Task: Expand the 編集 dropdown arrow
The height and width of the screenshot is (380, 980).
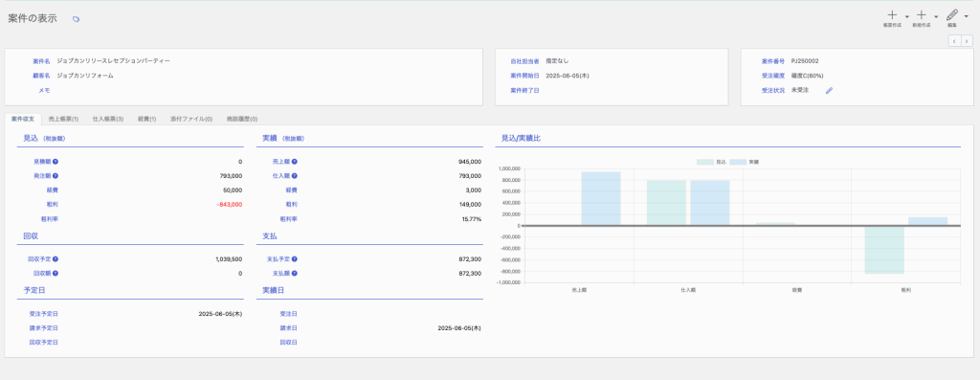Action: (x=967, y=17)
